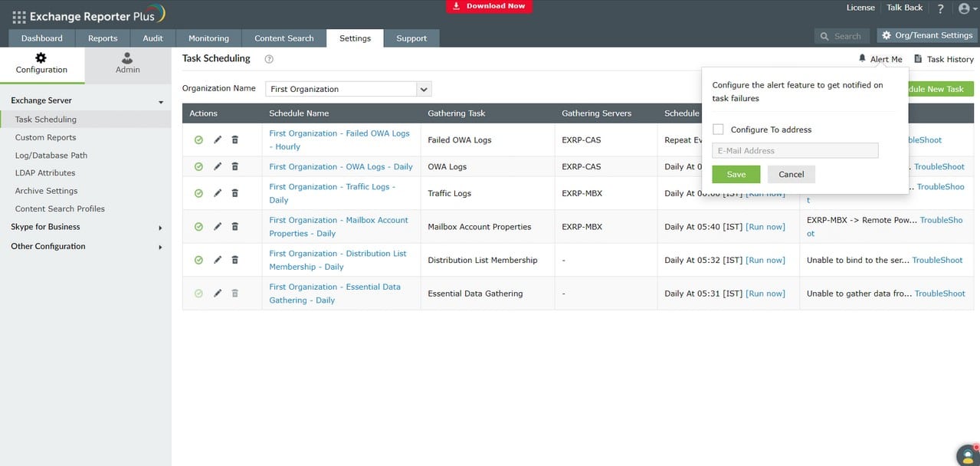Open Content Search Profiles in sidebar

60,208
